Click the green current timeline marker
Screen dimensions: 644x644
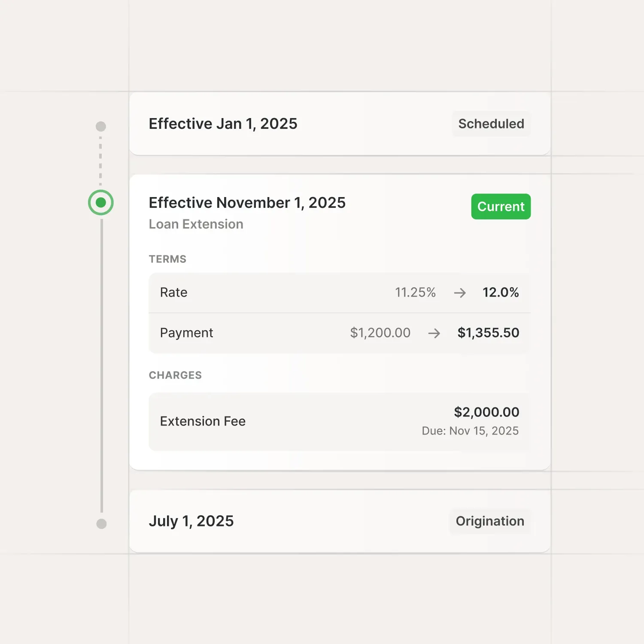101,203
